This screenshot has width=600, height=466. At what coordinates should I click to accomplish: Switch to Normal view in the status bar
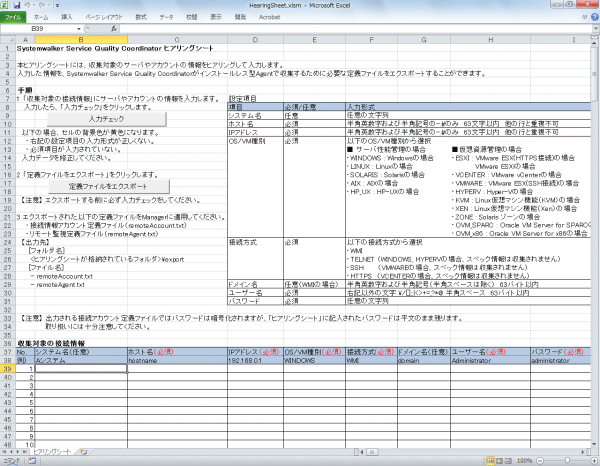coord(490,461)
